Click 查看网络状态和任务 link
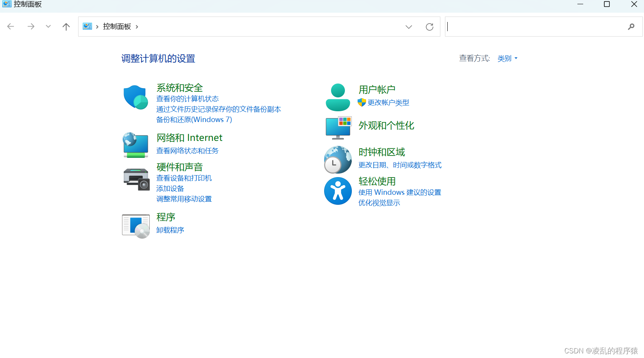 (187, 151)
